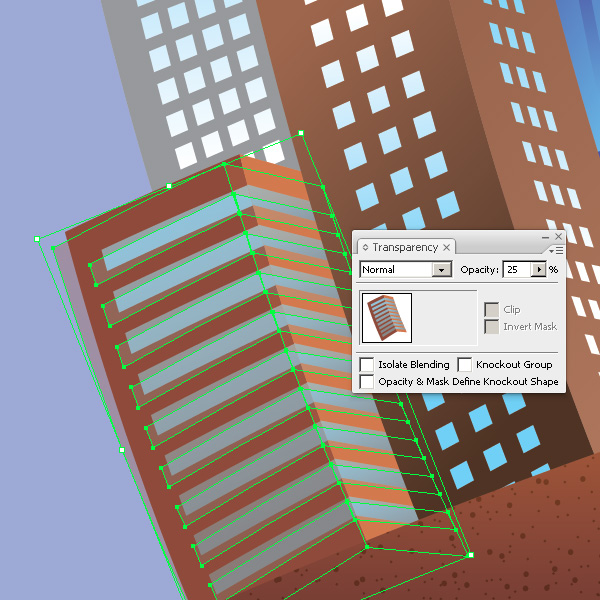This screenshot has height=600, width=600.
Task: Close the Transparency tab
Action: (447, 248)
